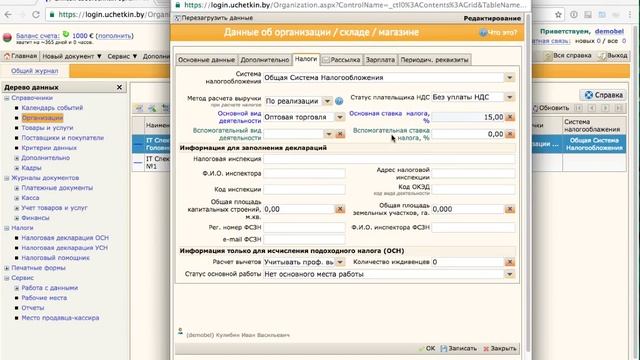
Task: Open help icon next to revenue method
Action: 339,101
